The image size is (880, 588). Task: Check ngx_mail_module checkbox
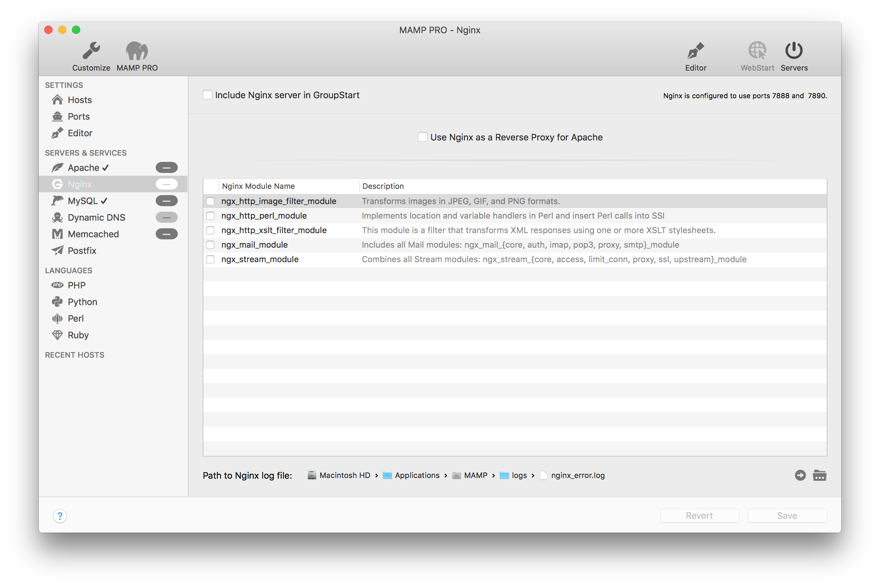210,245
